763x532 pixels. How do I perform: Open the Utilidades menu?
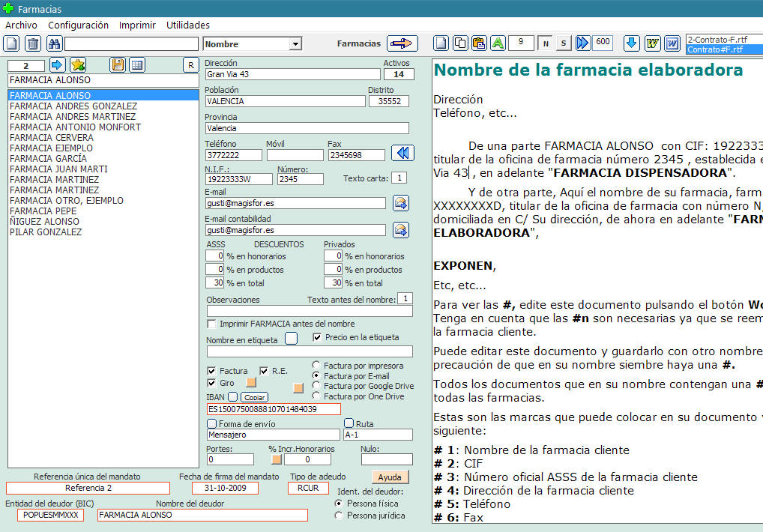[x=187, y=25]
